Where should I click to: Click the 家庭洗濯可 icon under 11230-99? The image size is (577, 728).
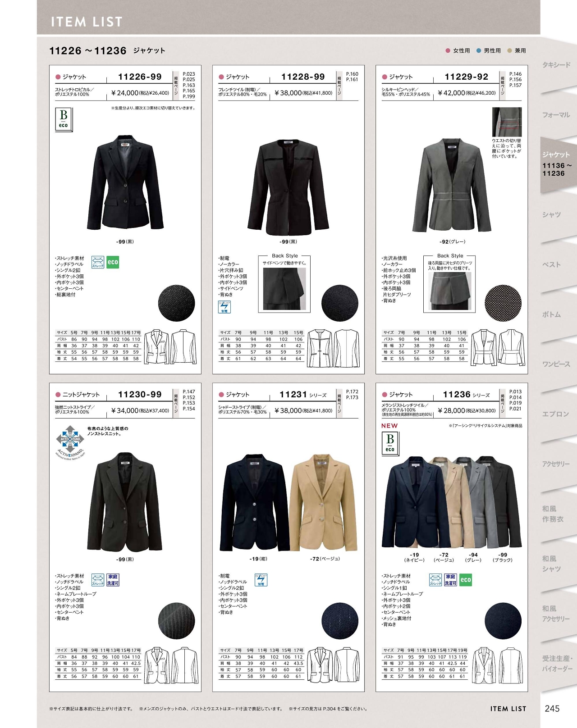pos(113,580)
